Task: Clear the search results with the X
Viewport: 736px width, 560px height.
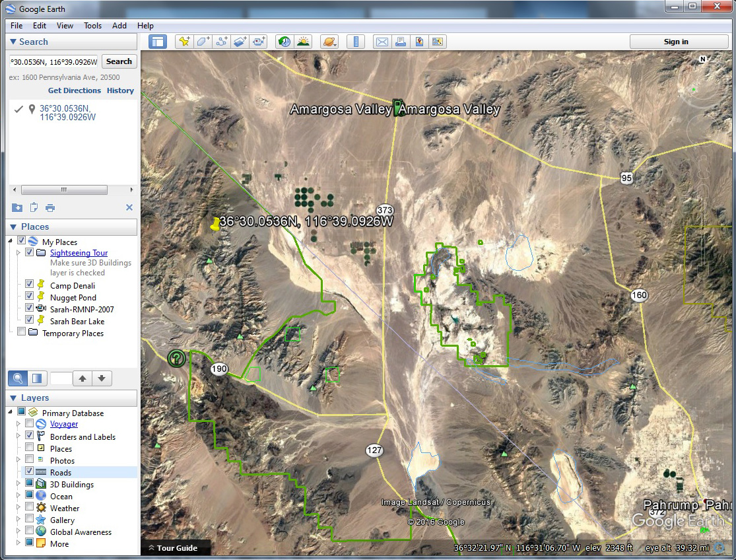Action: click(129, 207)
